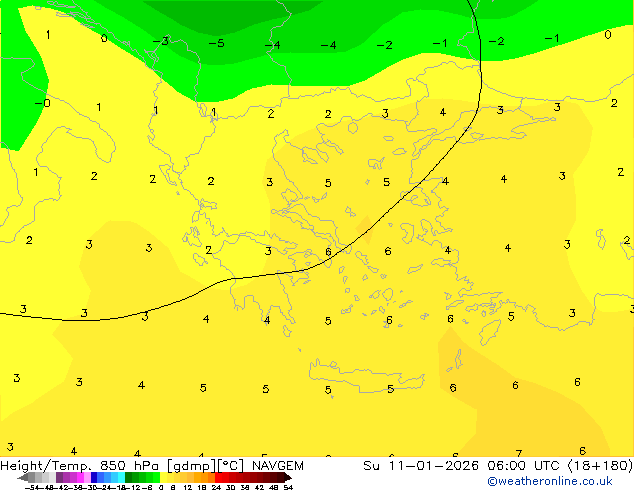The height and width of the screenshot is (490, 634).
Task: Click the '24' label under the color scale
Action: click(216, 487)
